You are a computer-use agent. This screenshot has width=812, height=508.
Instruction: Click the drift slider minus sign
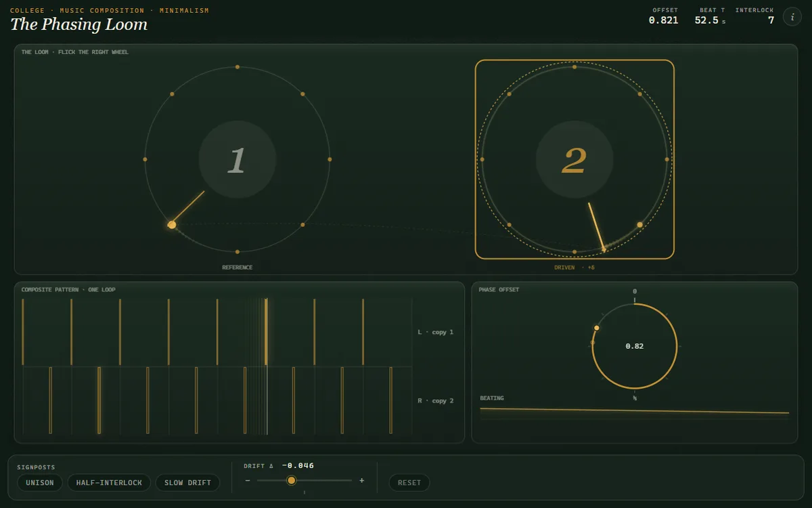click(248, 480)
